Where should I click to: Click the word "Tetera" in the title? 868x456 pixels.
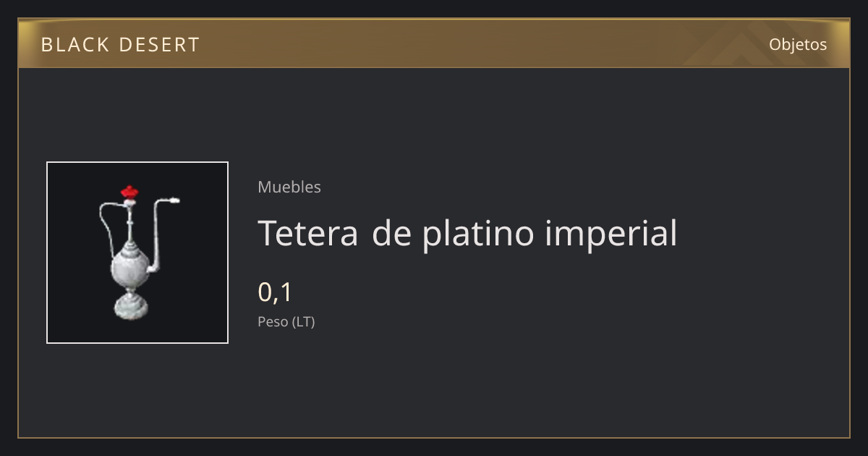[x=308, y=233]
